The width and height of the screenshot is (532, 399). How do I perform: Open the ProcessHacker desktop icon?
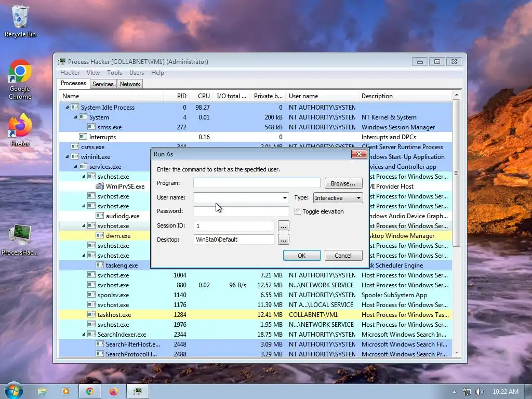[x=20, y=240]
